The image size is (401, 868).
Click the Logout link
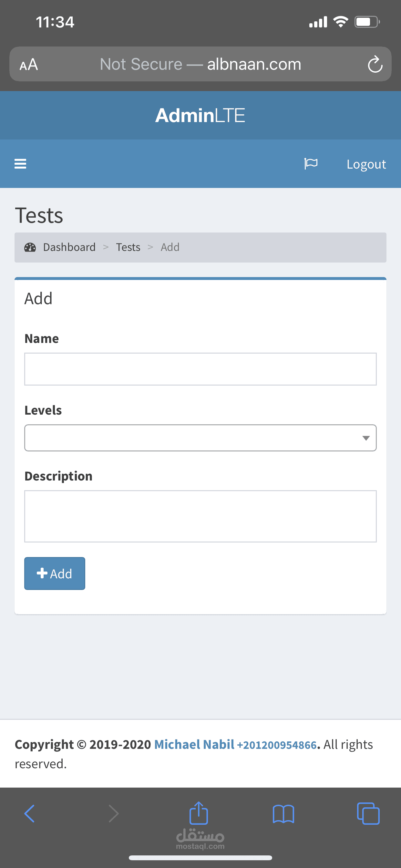click(x=366, y=164)
